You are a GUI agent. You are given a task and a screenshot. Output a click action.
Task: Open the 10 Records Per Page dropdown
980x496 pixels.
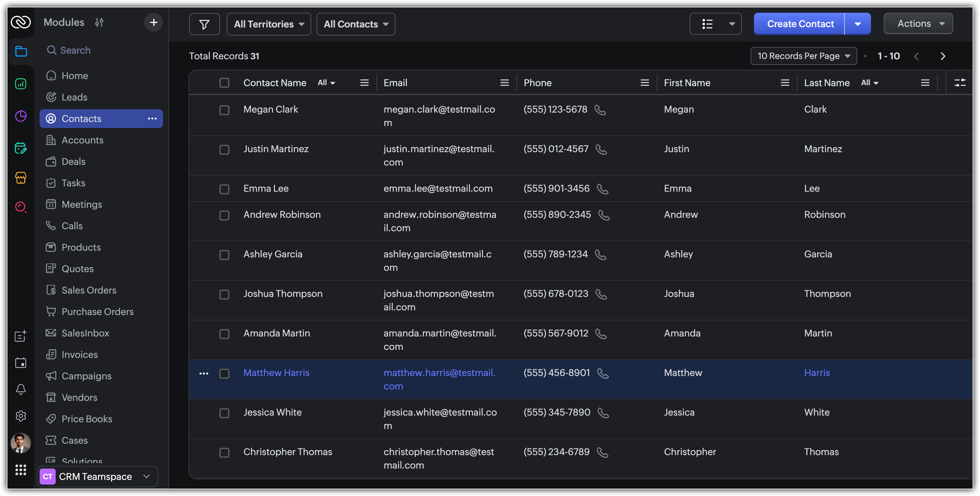[804, 56]
